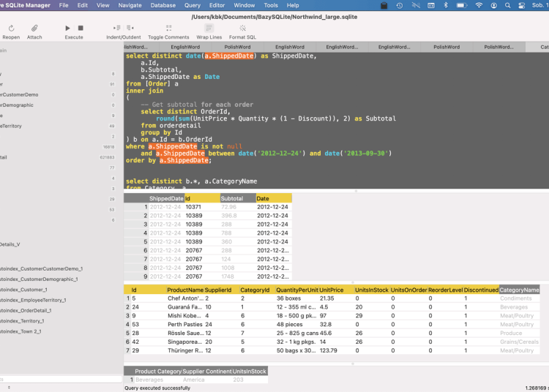Click Toggle Comments in the toolbar
The width and height of the screenshot is (549, 392).
pyautogui.click(x=168, y=28)
